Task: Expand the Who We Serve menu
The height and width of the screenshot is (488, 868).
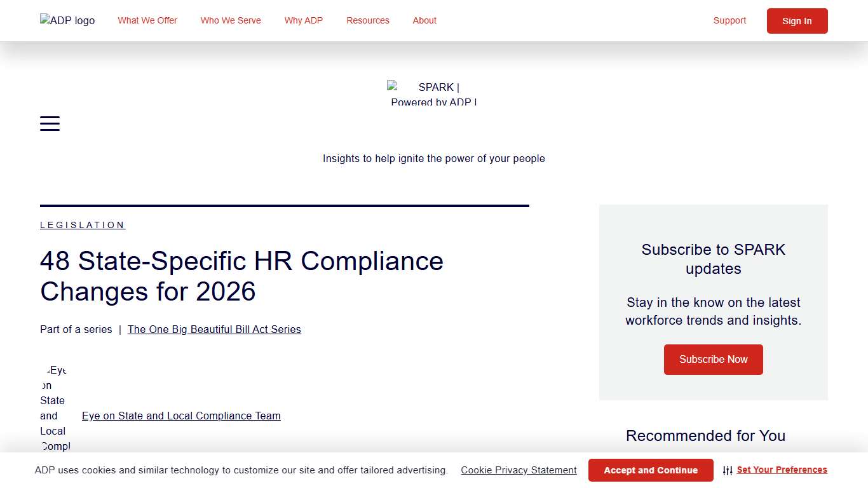Action: (x=231, y=20)
